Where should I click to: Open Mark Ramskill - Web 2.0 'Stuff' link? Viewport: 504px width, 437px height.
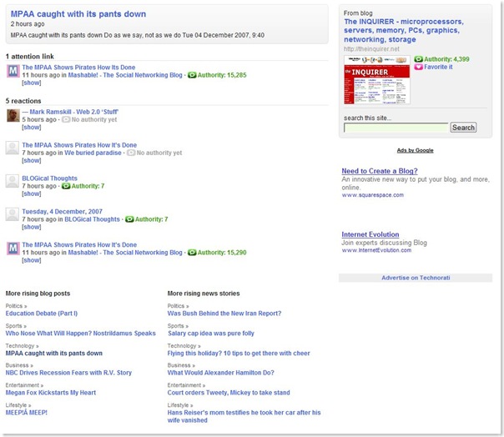(x=74, y=112)
